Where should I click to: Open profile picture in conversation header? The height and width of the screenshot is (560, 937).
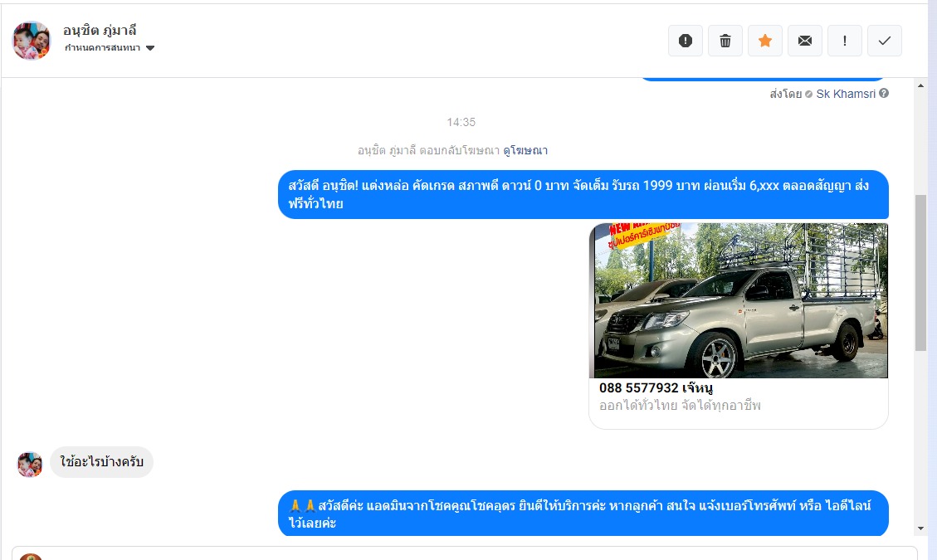click(x=32, y=41)
